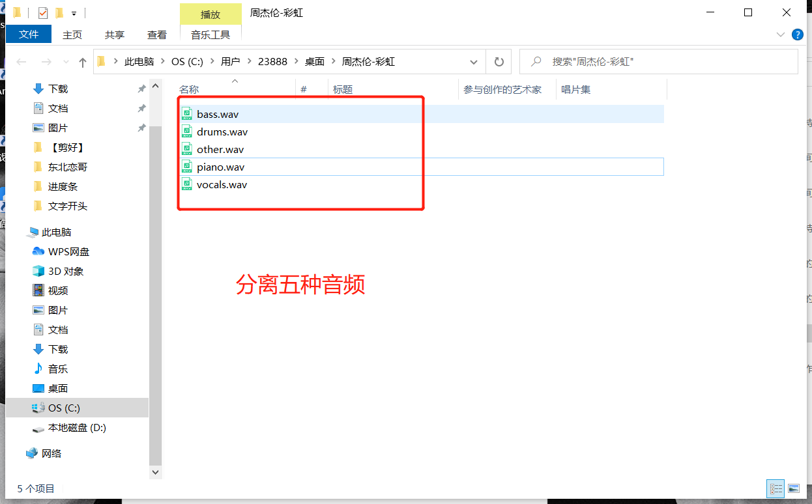The width and height of the screenshot is (812, 504).
Task: Open the 音乐工具 ribbon tab
Action: tap(210, 35)
